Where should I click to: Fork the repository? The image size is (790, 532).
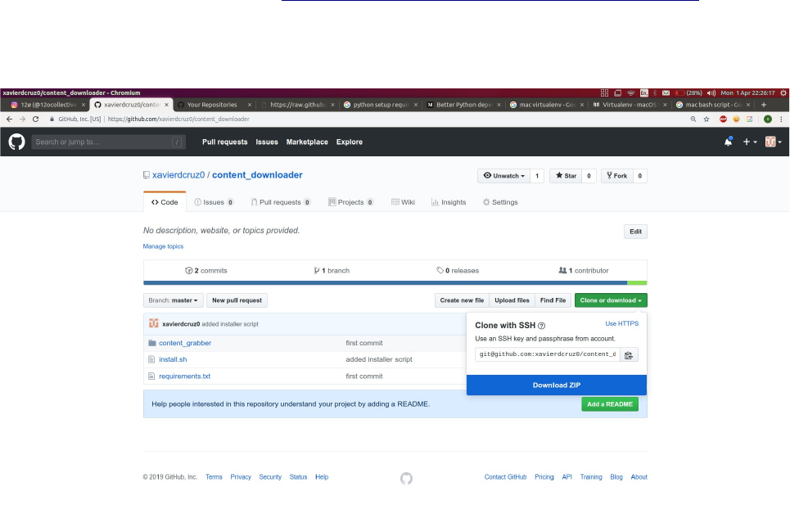click(616, 176)
